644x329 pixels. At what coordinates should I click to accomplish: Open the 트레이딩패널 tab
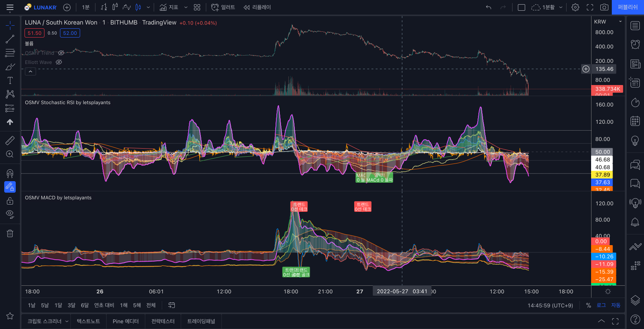click(201, 321)
